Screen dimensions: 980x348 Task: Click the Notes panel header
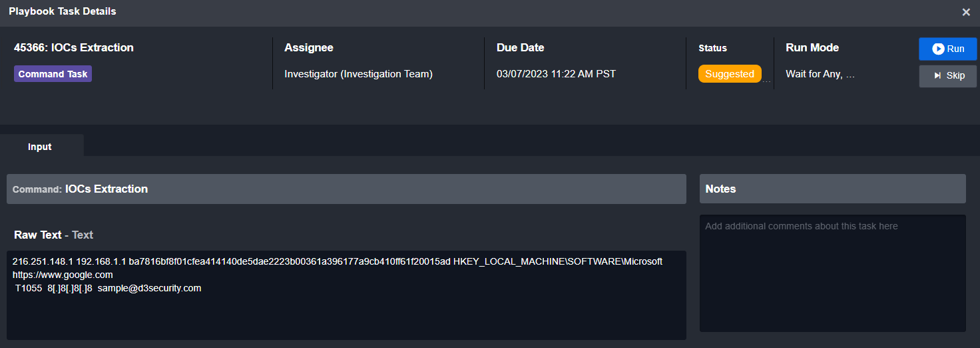833,189
